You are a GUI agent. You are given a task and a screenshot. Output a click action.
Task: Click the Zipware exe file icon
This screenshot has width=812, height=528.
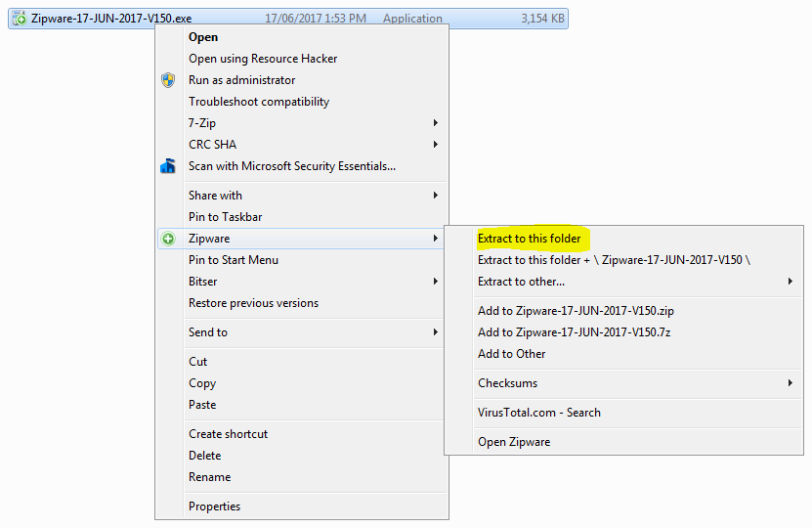[x=20, y=19]
